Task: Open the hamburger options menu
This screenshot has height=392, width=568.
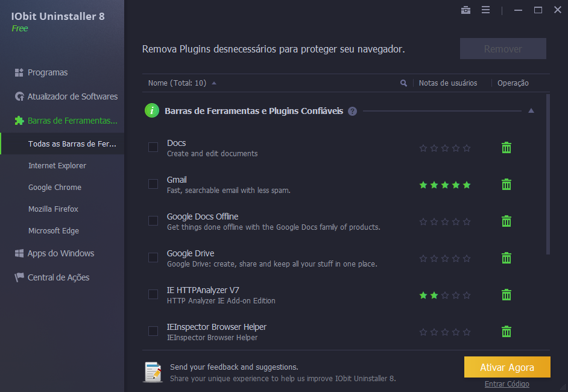Action: (485, 10)
